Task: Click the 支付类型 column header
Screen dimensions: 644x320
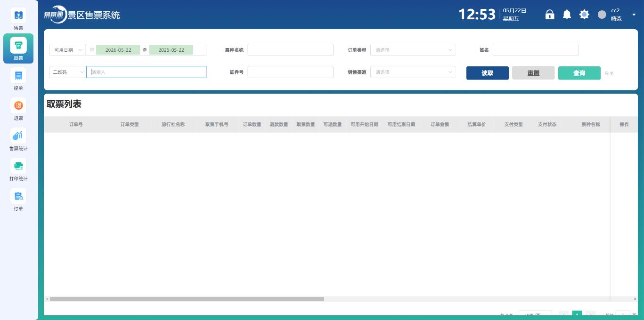Action: [514, 125]
